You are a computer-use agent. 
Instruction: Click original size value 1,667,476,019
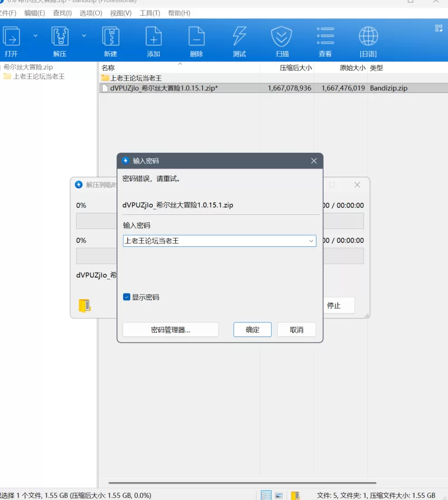pyautogui.click(x=343, y=88)
